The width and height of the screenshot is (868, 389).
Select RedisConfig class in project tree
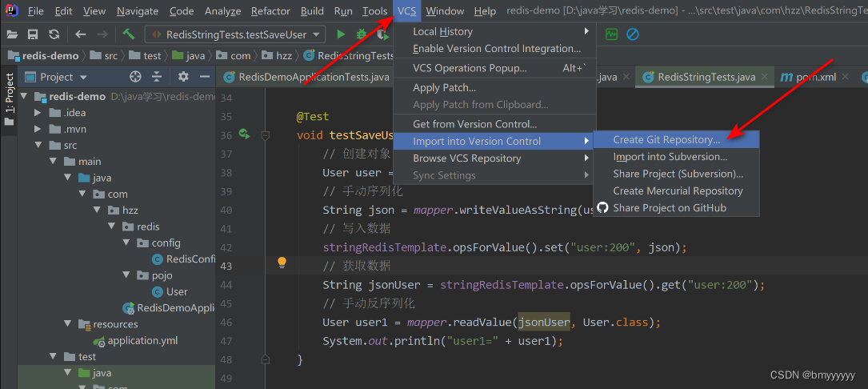(x=183, y=259)
